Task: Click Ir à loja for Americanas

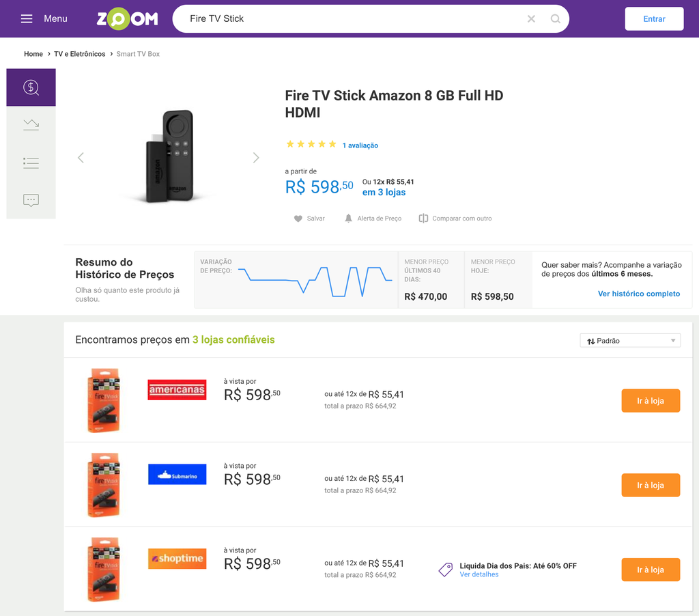Action: click(x=650, y=401)
